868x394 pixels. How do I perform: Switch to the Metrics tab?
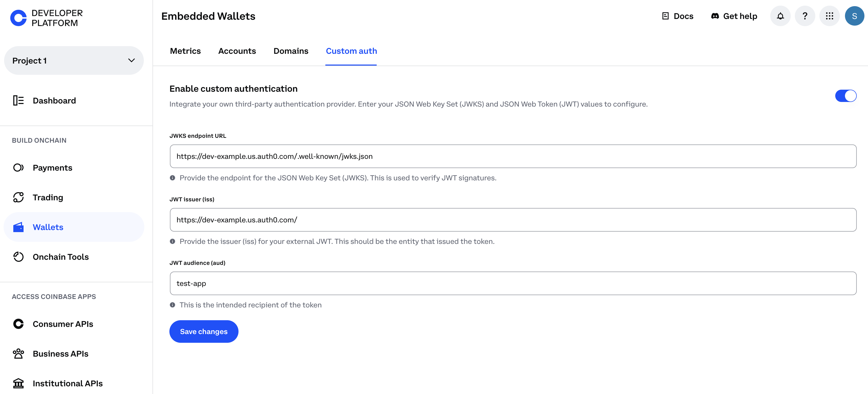pyautogui.click(x=185, y=51)
